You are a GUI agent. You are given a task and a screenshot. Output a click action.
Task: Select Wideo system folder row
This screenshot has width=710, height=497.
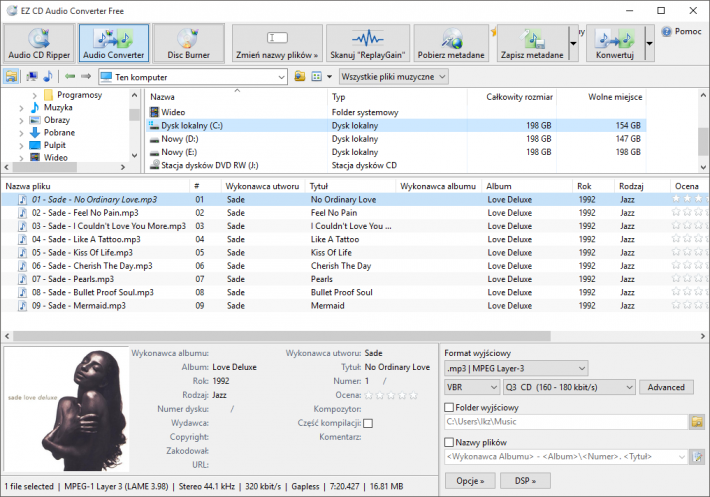click(x=397, y=112)
